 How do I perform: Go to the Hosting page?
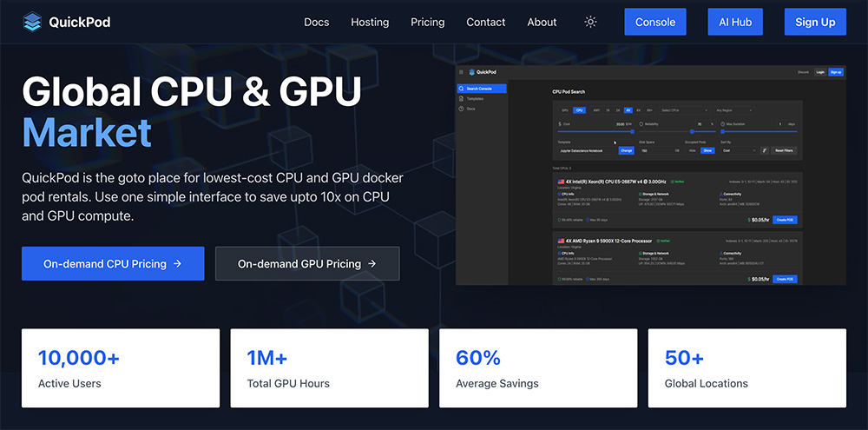[370, 23]
